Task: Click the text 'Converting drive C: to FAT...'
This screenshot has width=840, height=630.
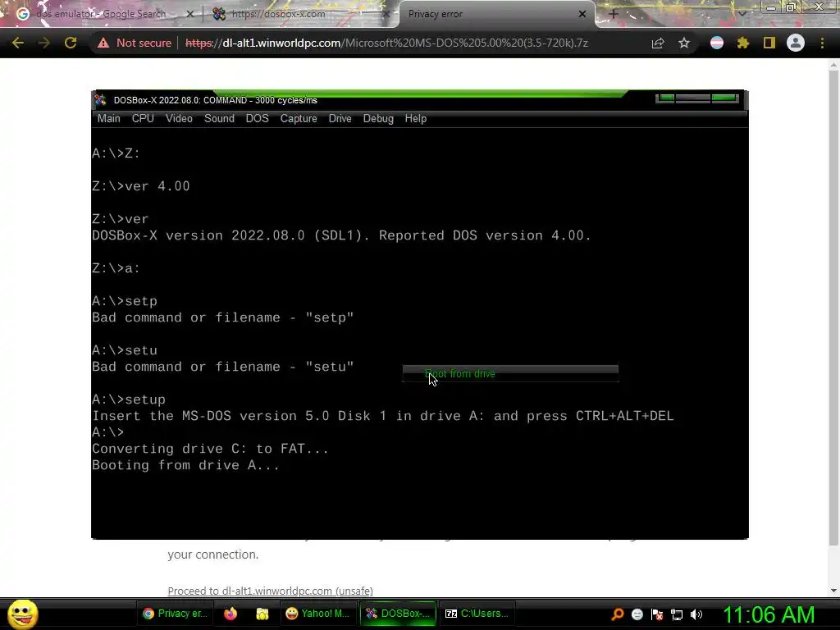Action: point(210,449)
